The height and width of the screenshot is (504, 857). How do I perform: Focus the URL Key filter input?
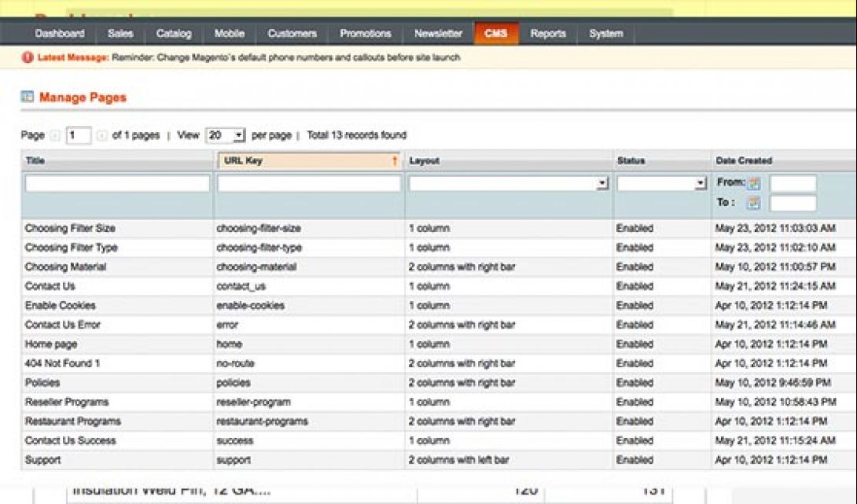pyautogui.click(x=309, y=183)
